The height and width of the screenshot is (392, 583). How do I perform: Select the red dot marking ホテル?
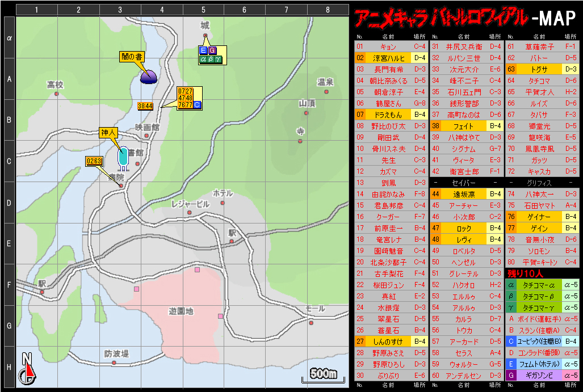(223, 203)
